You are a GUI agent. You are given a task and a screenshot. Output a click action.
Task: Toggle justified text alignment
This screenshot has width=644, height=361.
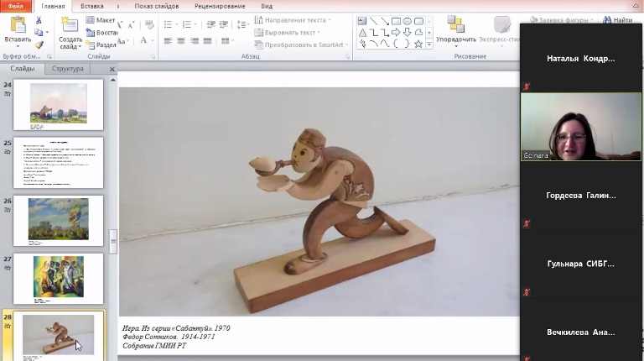click(207, 41)
